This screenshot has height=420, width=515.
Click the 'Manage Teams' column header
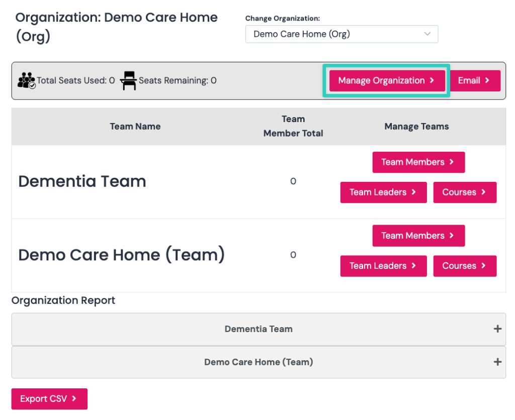click(x=416, y=127)
